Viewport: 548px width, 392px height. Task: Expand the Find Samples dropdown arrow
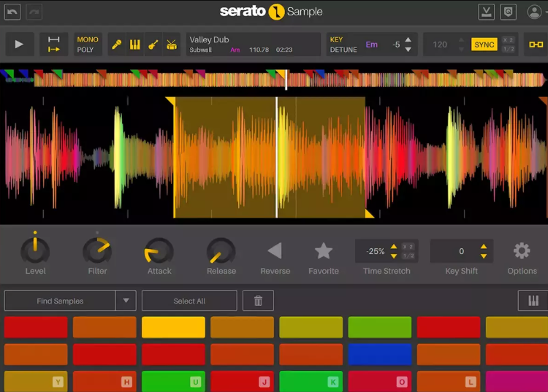(x=126, y=301)
